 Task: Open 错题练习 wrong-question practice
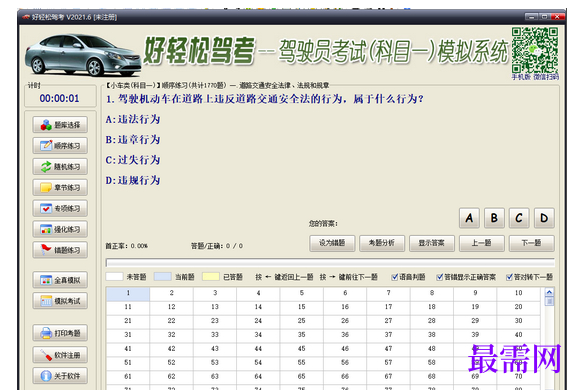pyautogui.click(x=60, y=250)
